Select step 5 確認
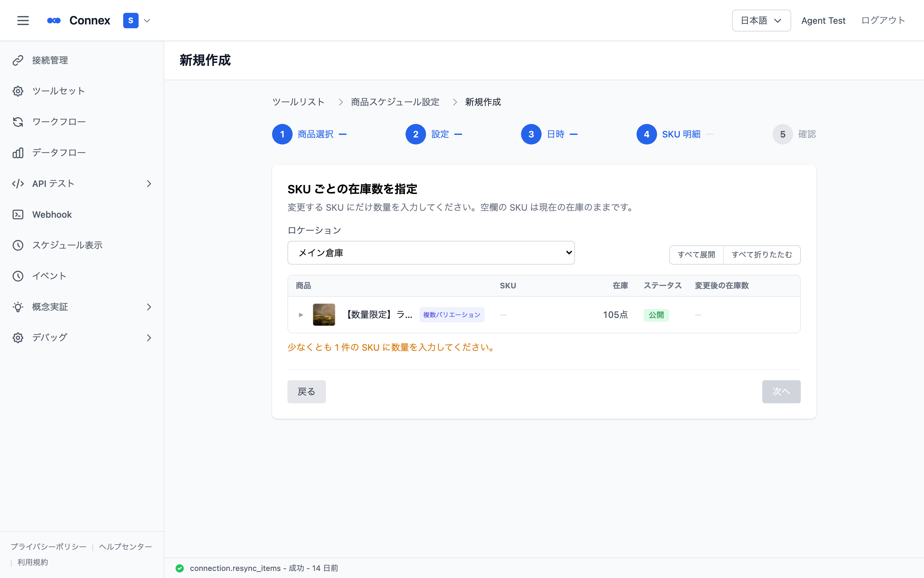Image resolution: width=924 pixels, height=578 pixels. pyautogui.click(x=794, y=134)
